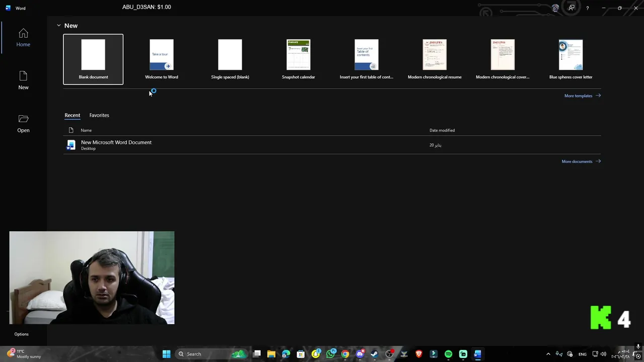Select the Snapshot calendar template
644x362 pixels.
coord(298,59)
